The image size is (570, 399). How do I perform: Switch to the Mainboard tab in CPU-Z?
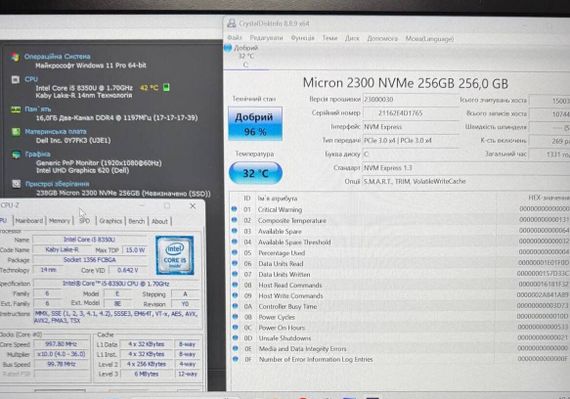pyautogui.click(x=29, y=221)
